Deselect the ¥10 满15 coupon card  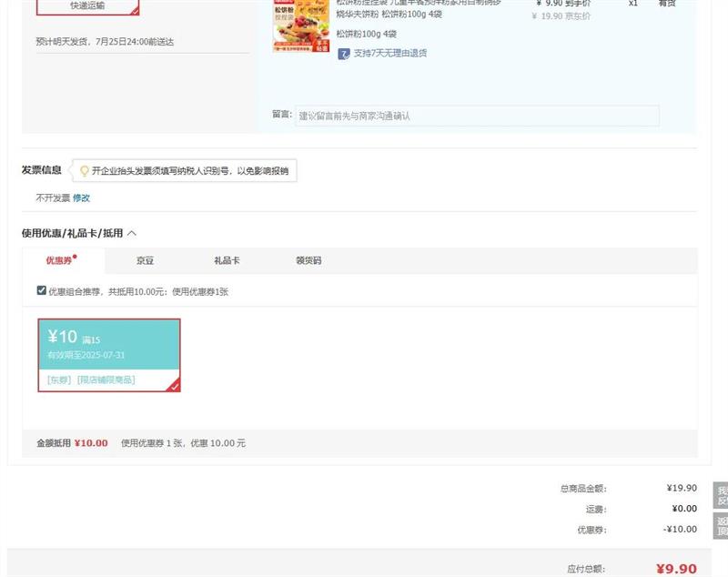pos(109,355)
